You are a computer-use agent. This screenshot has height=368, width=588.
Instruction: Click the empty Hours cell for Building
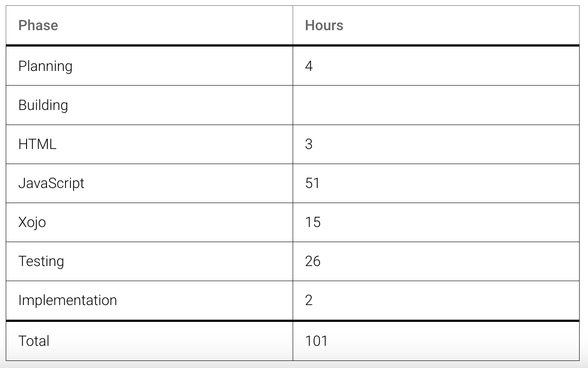pyautogui.click(x=436, y=105)
